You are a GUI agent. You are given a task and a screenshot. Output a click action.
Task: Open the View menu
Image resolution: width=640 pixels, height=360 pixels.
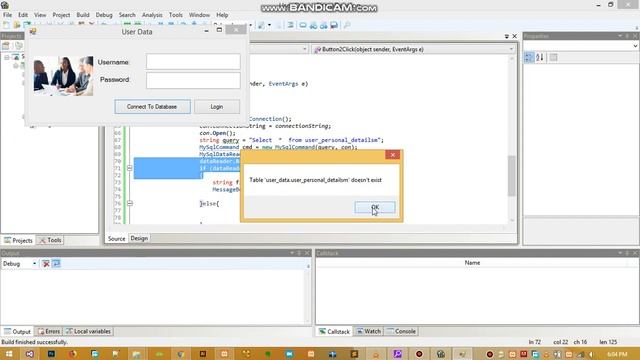40,15
